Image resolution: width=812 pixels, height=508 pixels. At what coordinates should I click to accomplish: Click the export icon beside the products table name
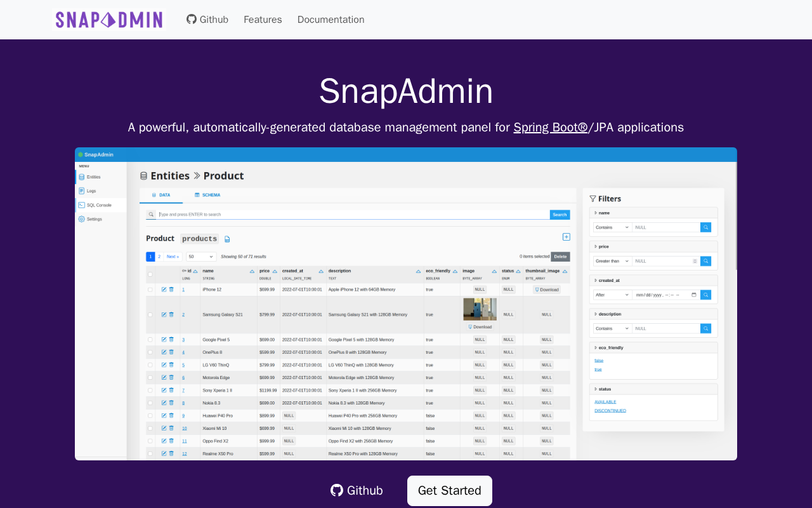(x=227, y=239)
